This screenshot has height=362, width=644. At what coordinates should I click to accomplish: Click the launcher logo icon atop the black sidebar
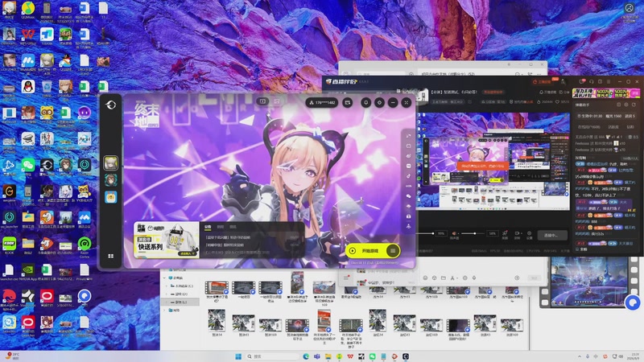coord(111,105)
